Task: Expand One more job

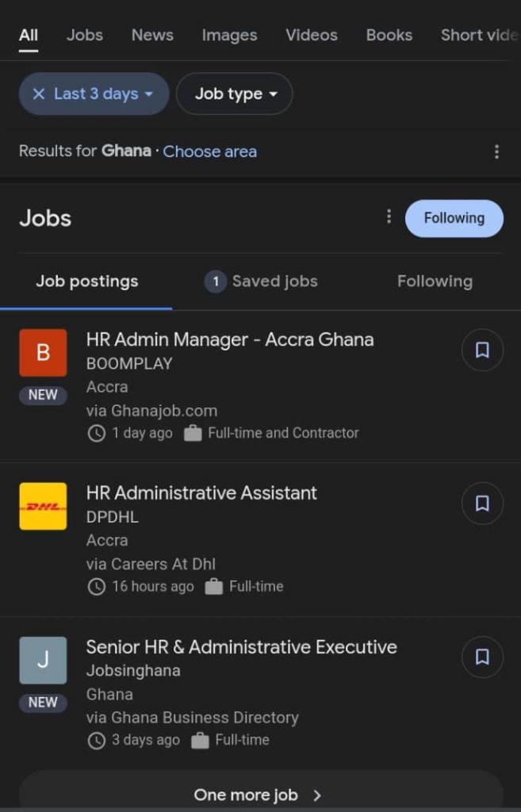Action: click(259, 795)
